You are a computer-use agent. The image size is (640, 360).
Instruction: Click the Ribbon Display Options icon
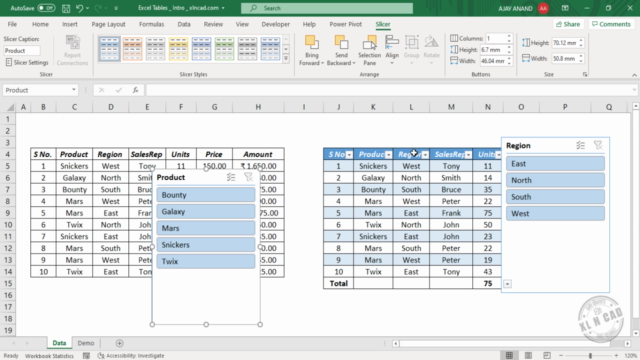[565, 8]
